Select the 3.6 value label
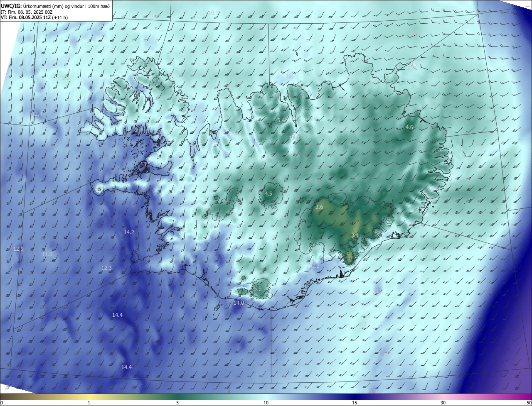 coord(319,207)
